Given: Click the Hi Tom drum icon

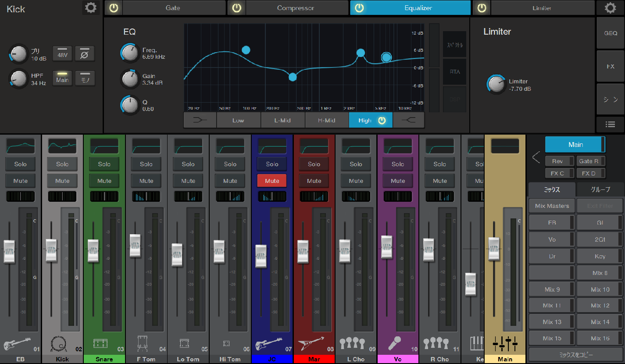Looking at the screenshot, I should (x=226, y=343).
